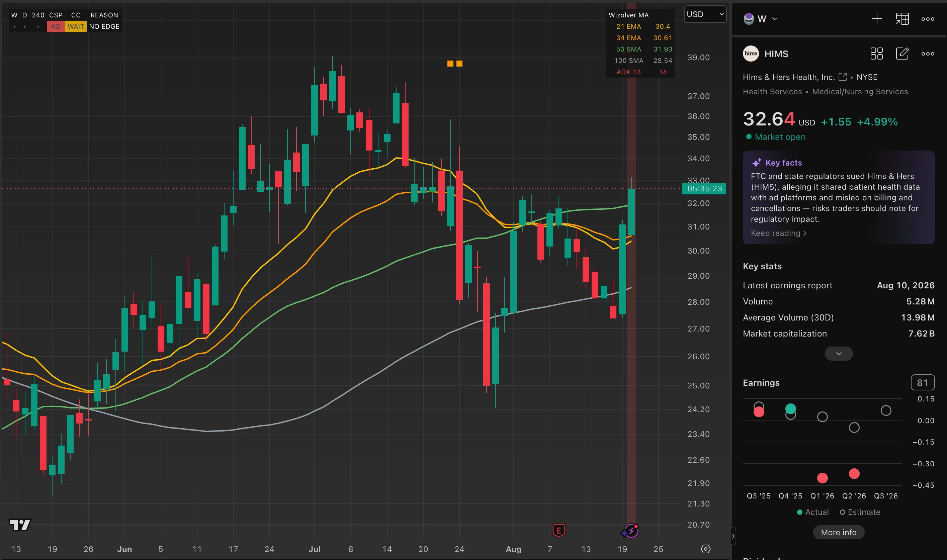Click the HIMS company logo
This screenshot has width=947, height=560.
coord(750,54)
